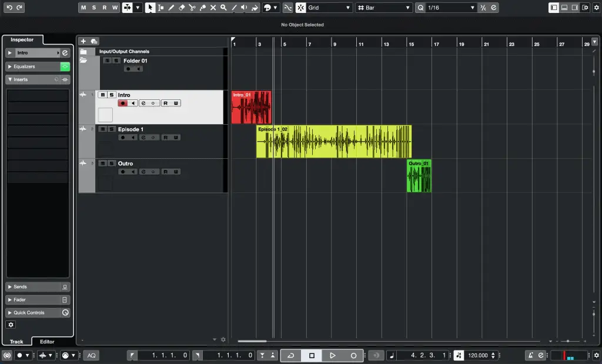The image size is (602, 364).
Task: Open the Grid Type Bar dropdown
Action: pos(384,7)
